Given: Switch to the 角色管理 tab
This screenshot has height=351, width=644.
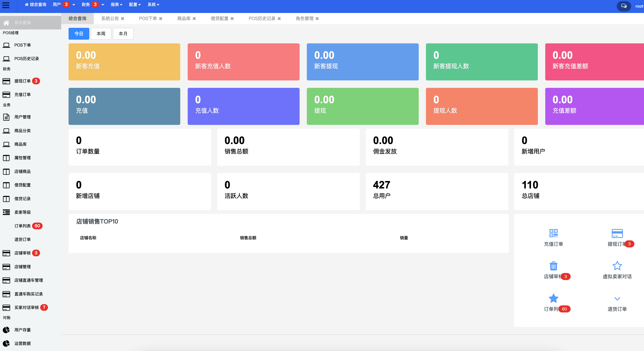Looking at the screenshot, I should tap(305, 19).
